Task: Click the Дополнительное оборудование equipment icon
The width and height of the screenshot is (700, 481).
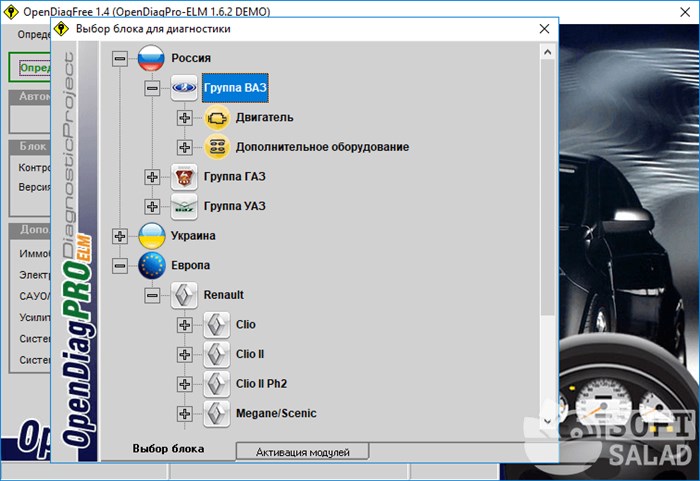Action: click(x=217, y=147)
